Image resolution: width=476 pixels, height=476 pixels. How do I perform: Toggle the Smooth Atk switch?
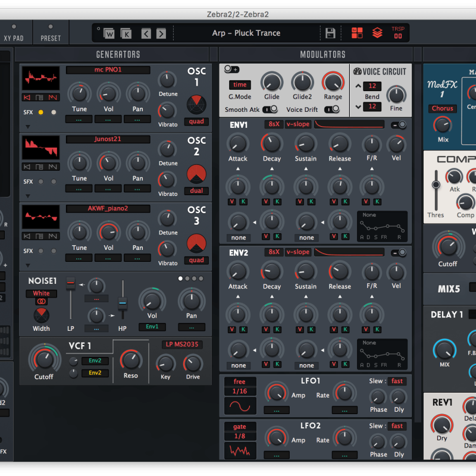pyautogui.click(x=270, y=109)
